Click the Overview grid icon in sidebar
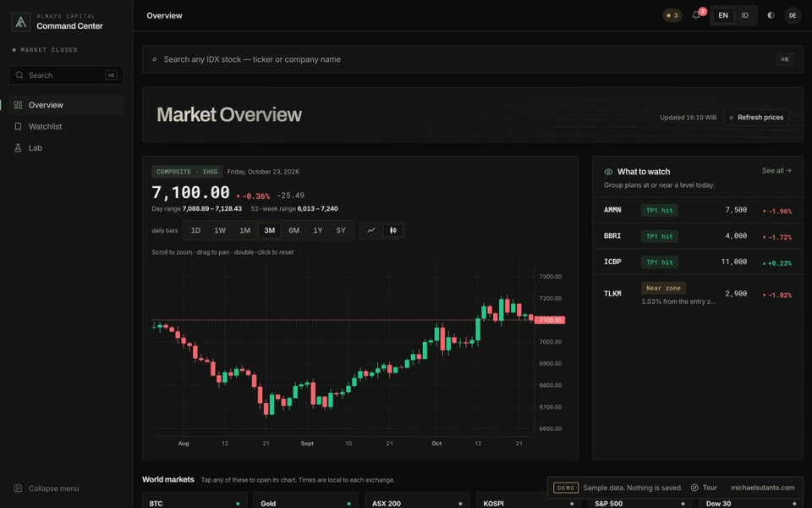812x508 pixels. [18, 105]
